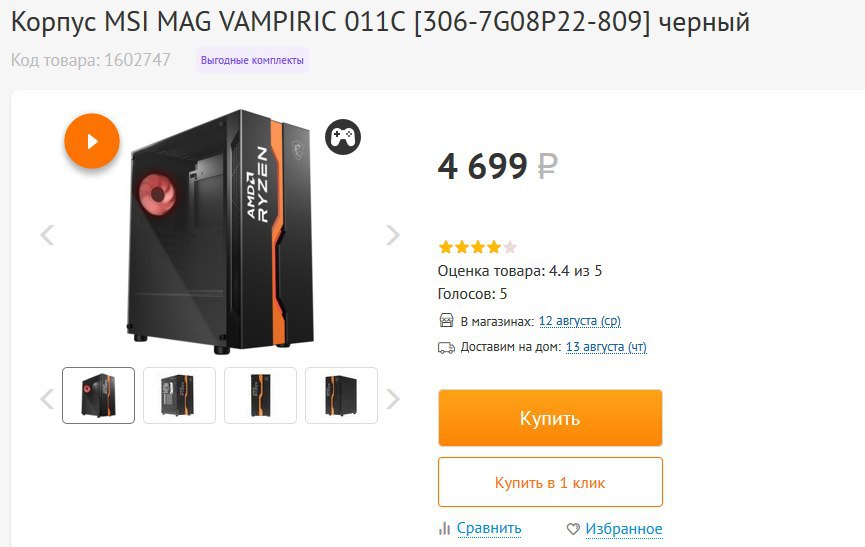This screenshot has width=865, height=547.
Task: Open Сравнить link
Action: point(489,528)
